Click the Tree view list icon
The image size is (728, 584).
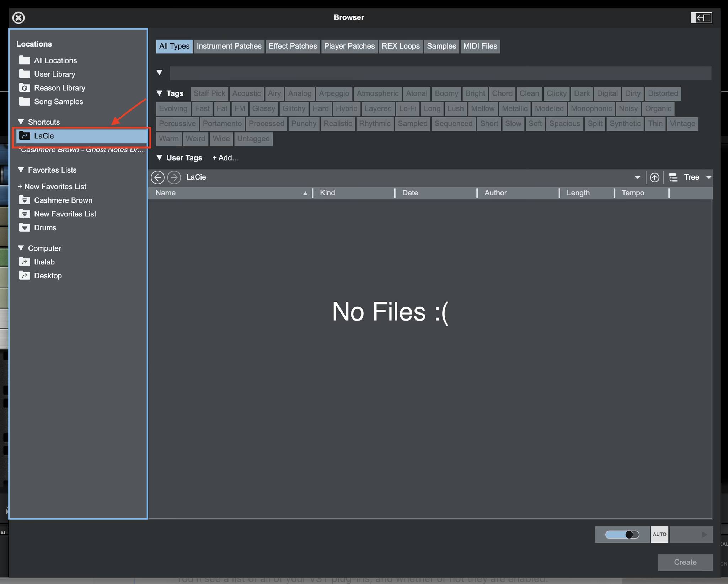point(673,177)
